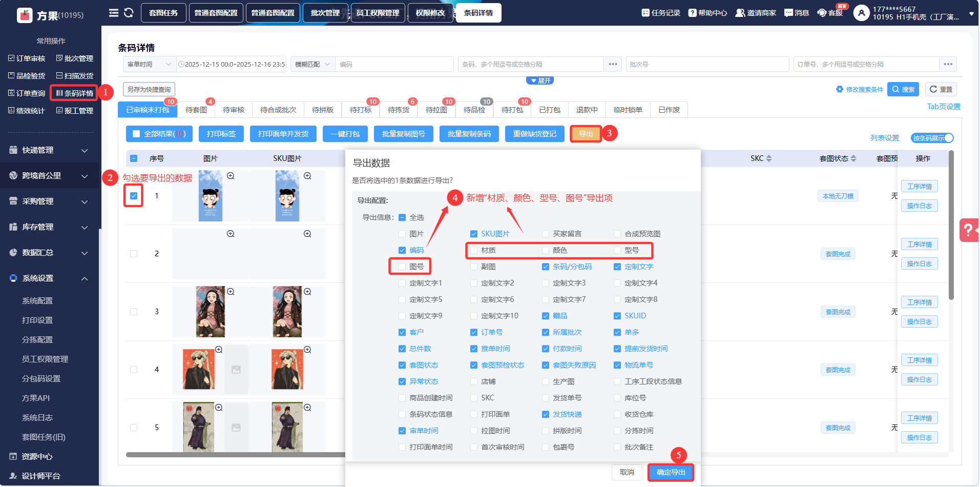980x487 pixels.
Task: Click the 确定导出 confirm export button
Action: [671, 472]
